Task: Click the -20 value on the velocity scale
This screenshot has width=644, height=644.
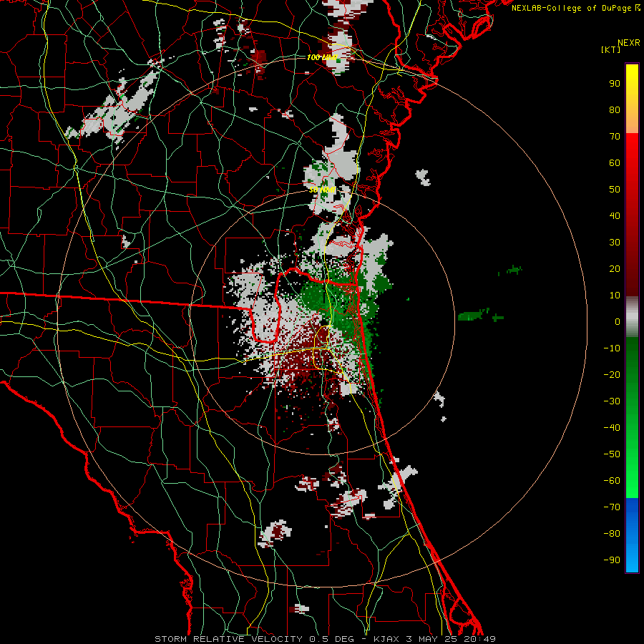Action: (x=612, y=375)
